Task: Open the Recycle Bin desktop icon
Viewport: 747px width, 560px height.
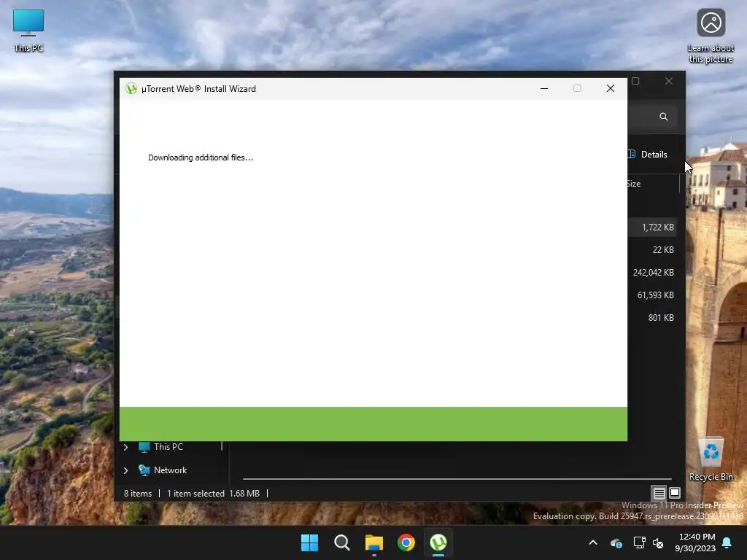Action: coord(711,459)
